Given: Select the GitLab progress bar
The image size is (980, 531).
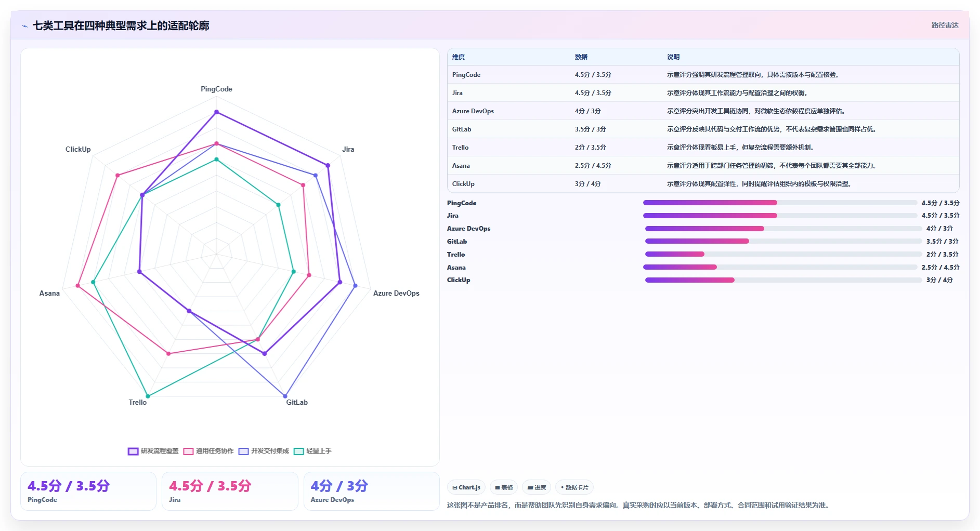Looking at the screenshot, I should click(x=783, y=241).
